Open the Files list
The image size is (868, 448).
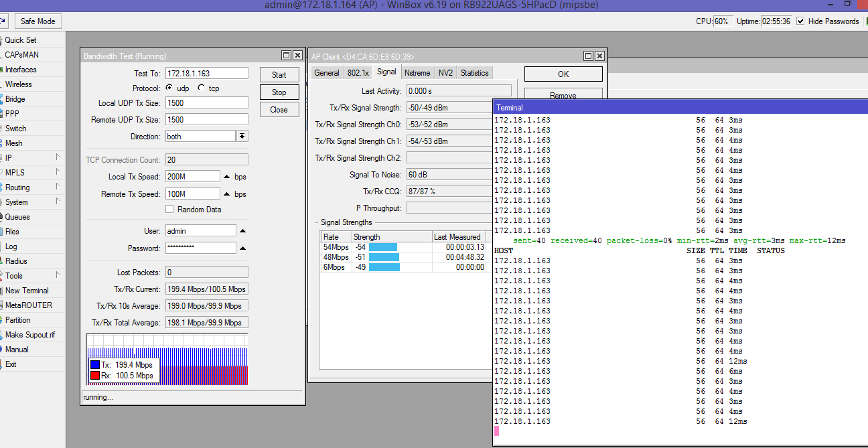pyautogui.click(x=12, y=232)
